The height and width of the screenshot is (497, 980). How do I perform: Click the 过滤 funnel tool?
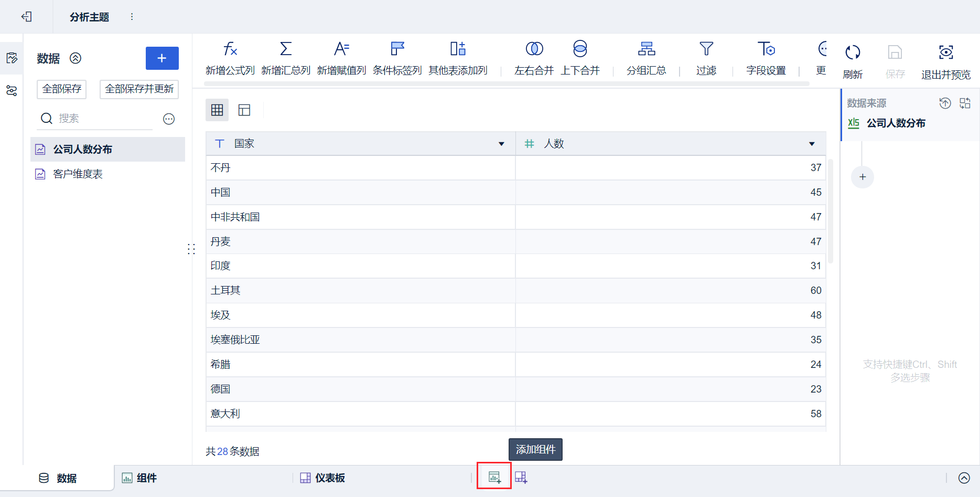coord(706,58)
